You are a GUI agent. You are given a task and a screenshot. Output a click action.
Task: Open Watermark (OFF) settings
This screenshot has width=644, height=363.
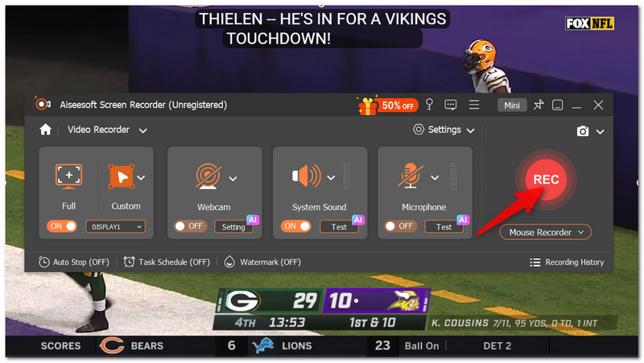(263, 262)
